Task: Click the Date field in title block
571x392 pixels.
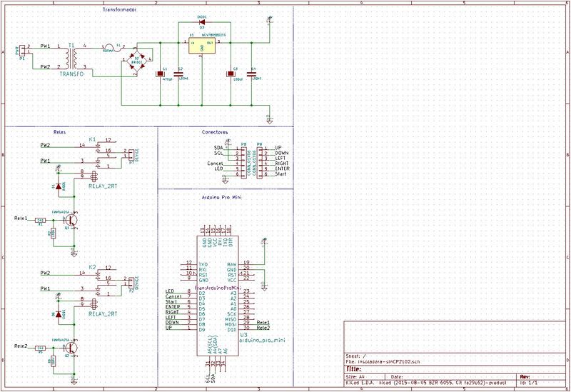Action: point(397,377)
